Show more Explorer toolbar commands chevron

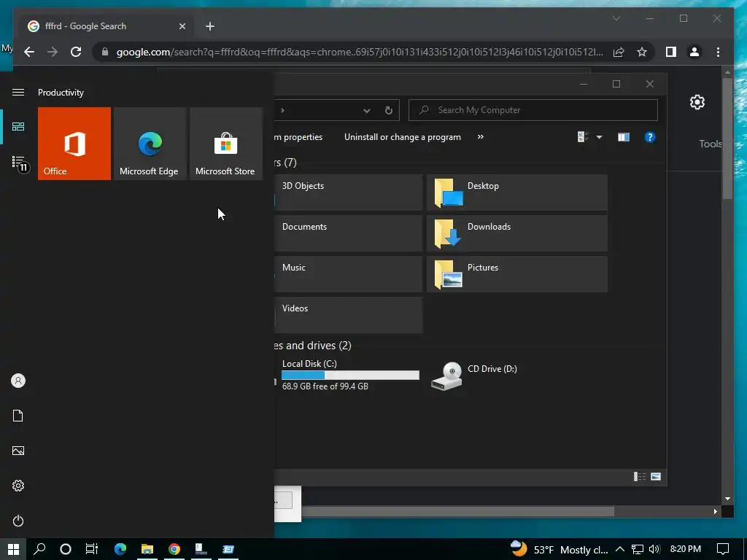[x=481, y=137]
